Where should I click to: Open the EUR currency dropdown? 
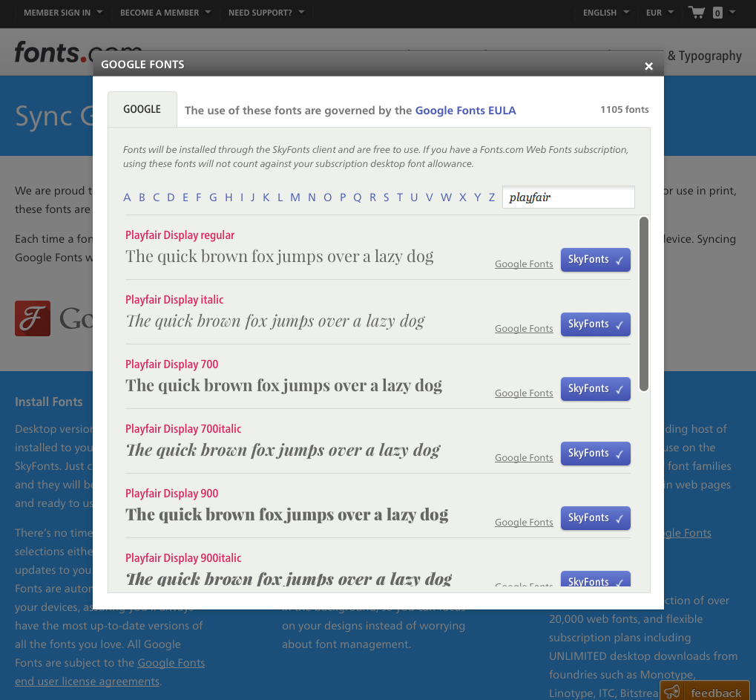660,13
